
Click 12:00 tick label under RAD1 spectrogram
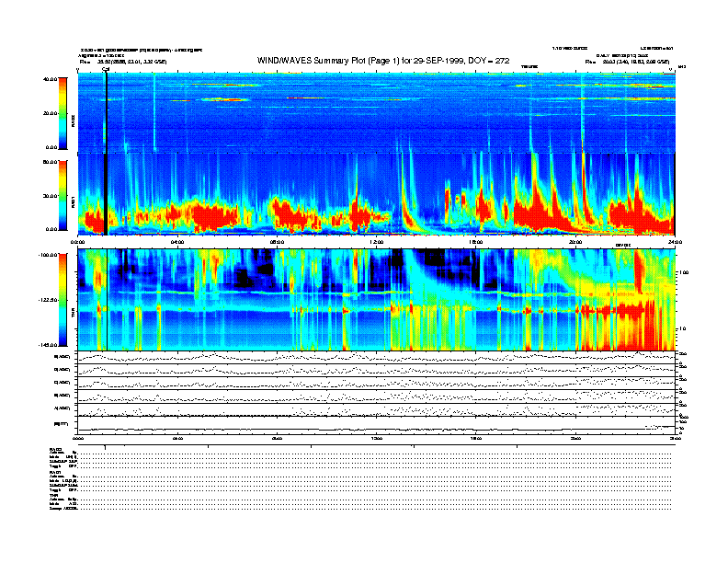[377, 242]
